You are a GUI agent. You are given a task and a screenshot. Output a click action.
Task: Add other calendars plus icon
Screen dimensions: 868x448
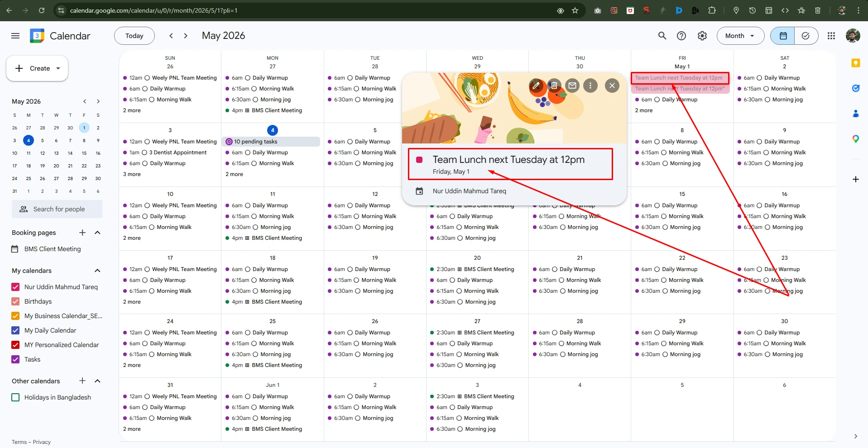[82, 381]
